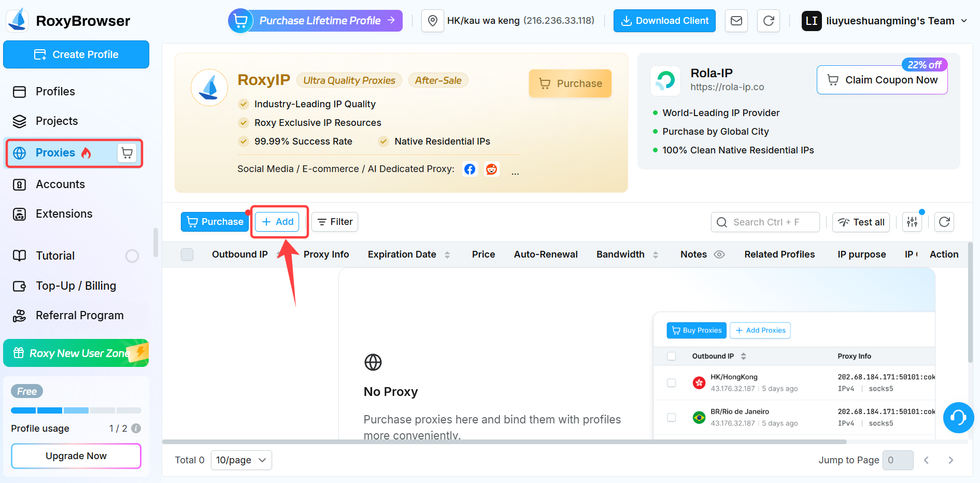Open the Filter button
The width and height of the screenshot is (980, 483).
click(x=335, y=222)
